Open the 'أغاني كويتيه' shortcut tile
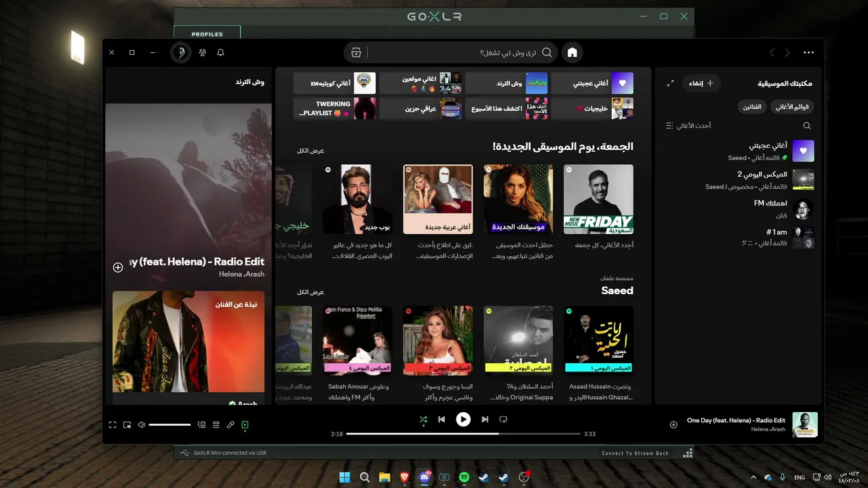Image resolution: width=868 pixels, height=488 pixels. pyautogui.click(x=335, y=83)
